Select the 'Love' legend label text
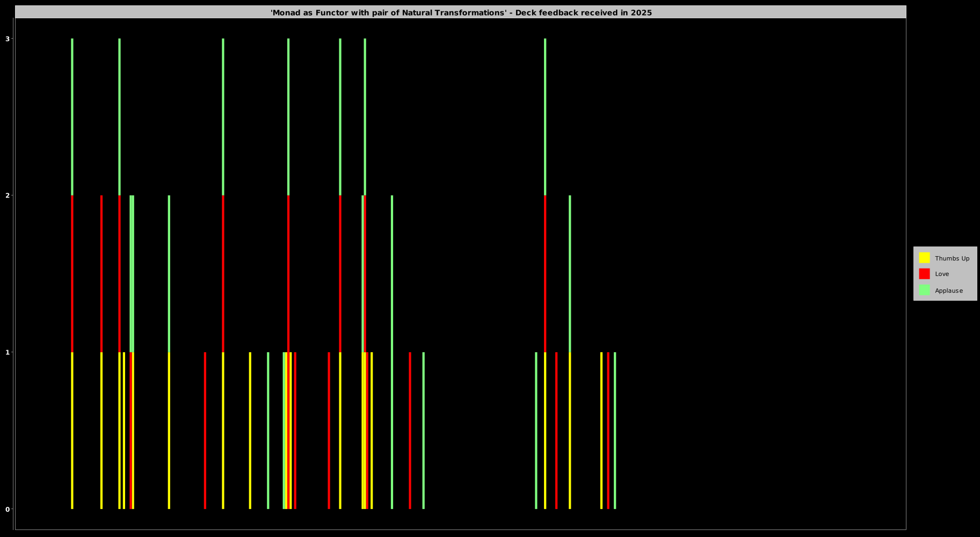980x537 pixels. click(x=941, y=274)
